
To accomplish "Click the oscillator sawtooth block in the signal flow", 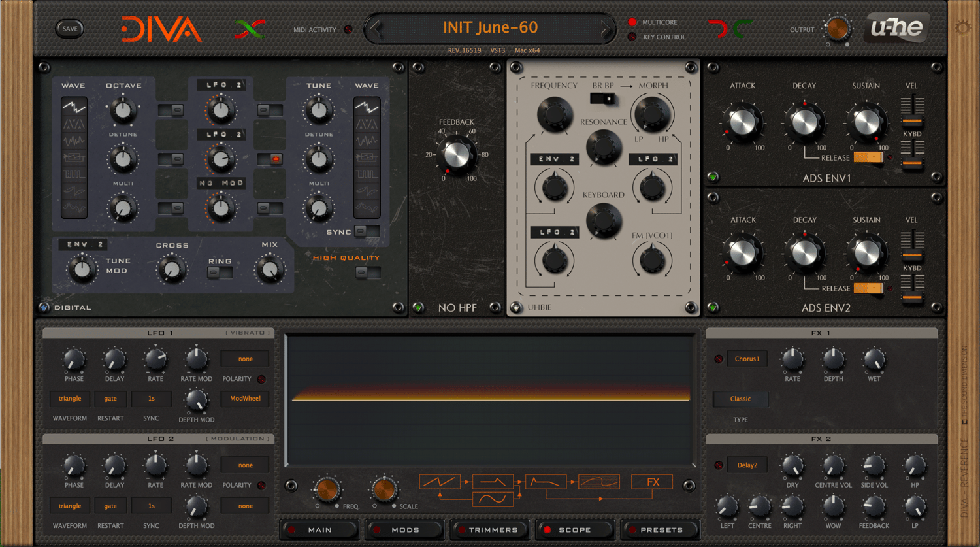I will click(440, 482).
